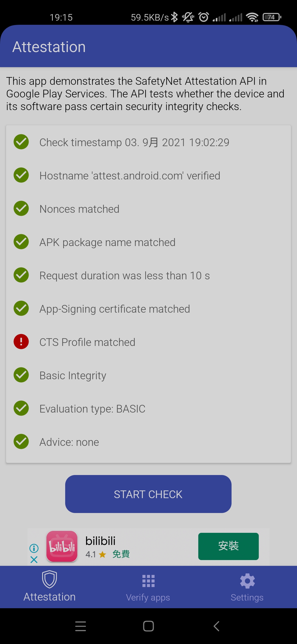
Task: Tap the green checkmark beside Nonces matched
Action: [21, 209]
